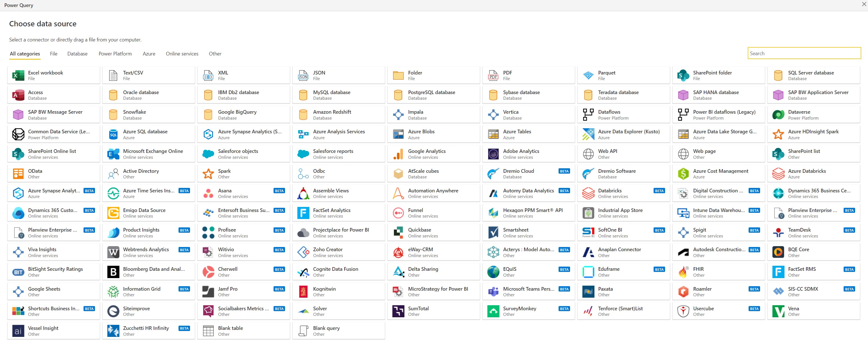Switch to the Database category tab
Screen dimensions: 868x345
(77, 53)
